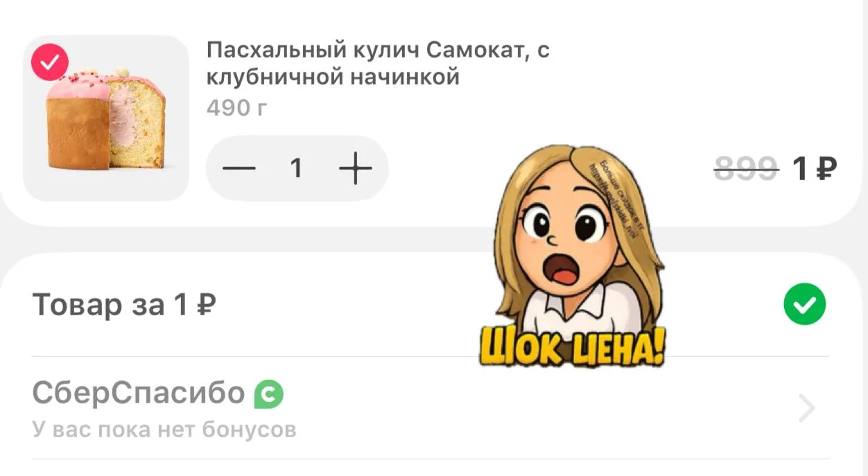Tap the 490 г weight label

(x=236, y=108)
